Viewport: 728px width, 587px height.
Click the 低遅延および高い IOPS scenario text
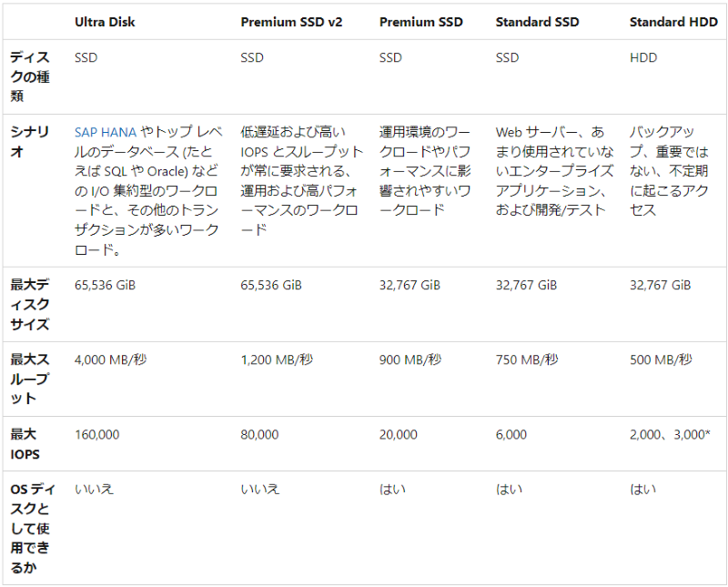tap(301, 181)
